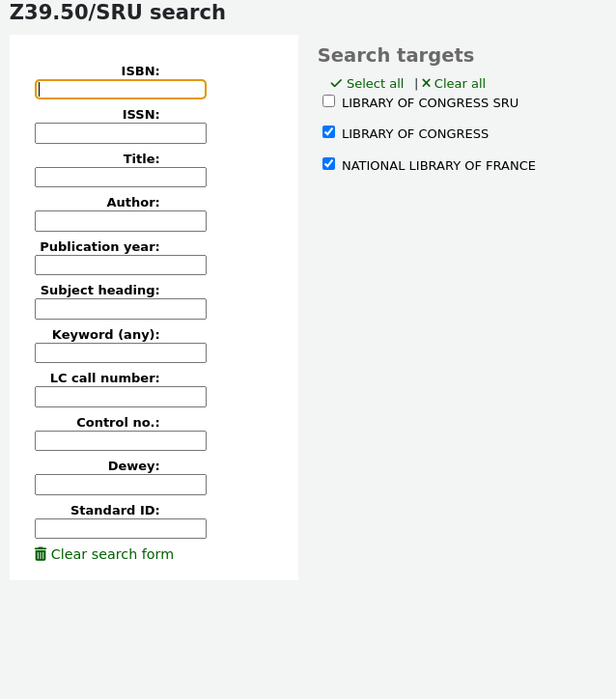Viewport: 616px width, 699px height.
Task: Focus the Standard ID input box
Action: coord(121,529)
